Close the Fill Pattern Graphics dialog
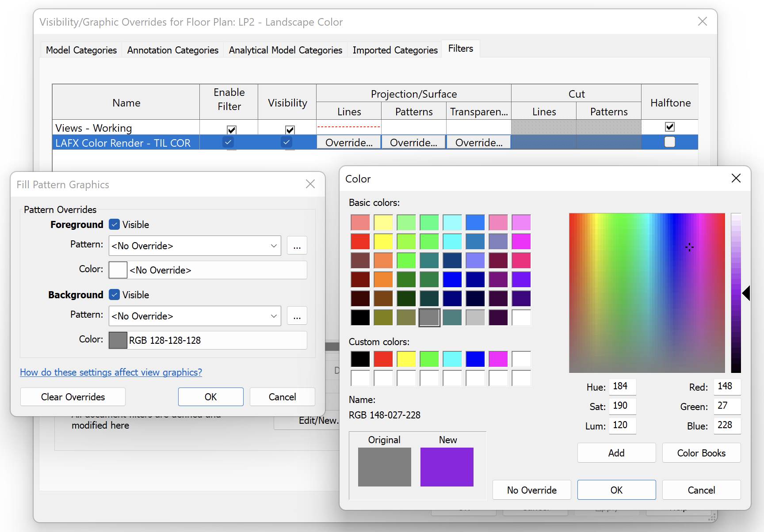 (310, 184)
